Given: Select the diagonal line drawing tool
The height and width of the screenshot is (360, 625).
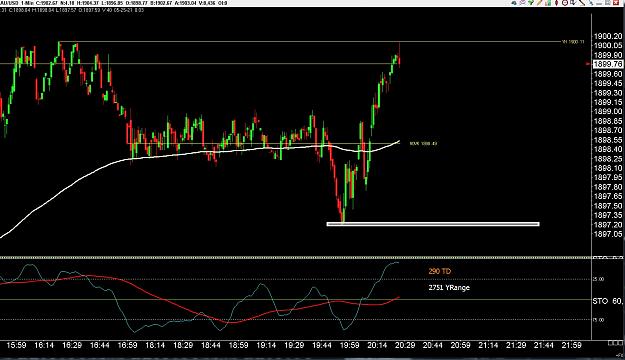Looking at the screenshot, I should pos(582,3).
